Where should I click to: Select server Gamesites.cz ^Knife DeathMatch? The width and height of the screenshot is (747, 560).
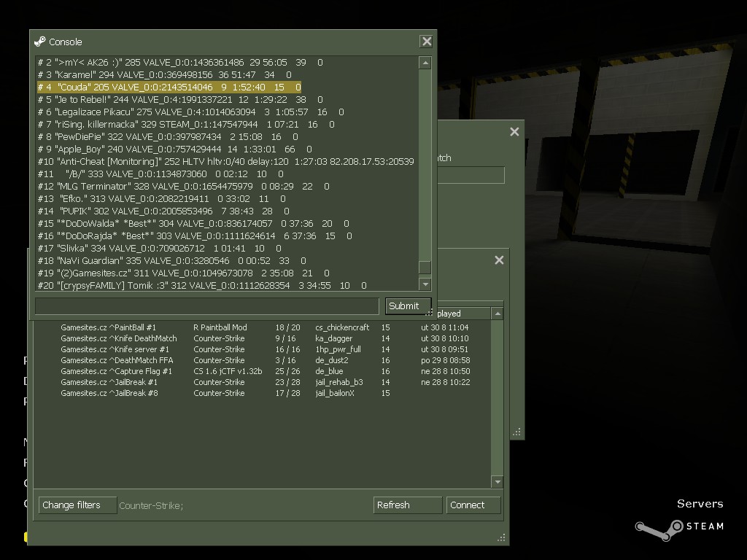click(x=262, y=338)
